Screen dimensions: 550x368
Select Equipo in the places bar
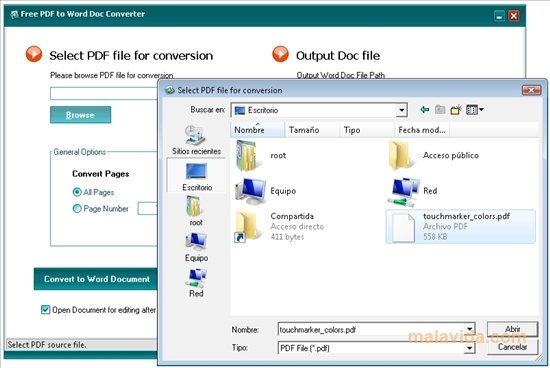click(196, 247)
